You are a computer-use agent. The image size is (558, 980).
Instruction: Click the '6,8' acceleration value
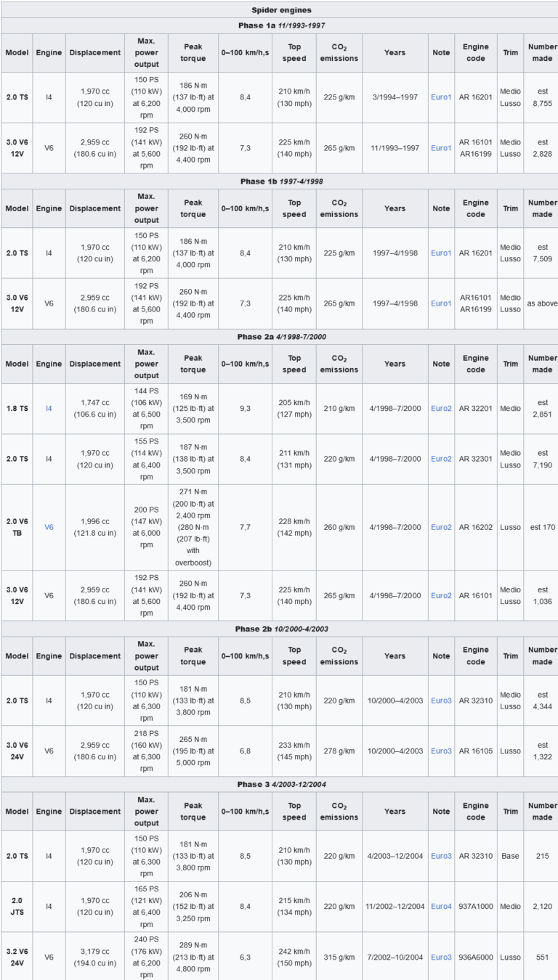[x=246, y=751]
